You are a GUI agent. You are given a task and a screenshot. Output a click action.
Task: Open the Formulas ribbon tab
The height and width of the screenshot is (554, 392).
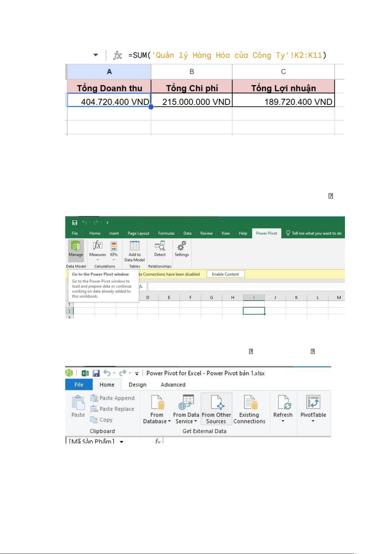pos(166,233)
